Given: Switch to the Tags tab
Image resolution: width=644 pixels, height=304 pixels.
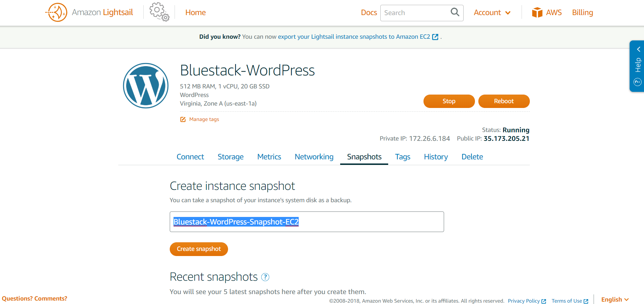Looking at the screenshot, I should pyautogui.click(x=403, y=157).
